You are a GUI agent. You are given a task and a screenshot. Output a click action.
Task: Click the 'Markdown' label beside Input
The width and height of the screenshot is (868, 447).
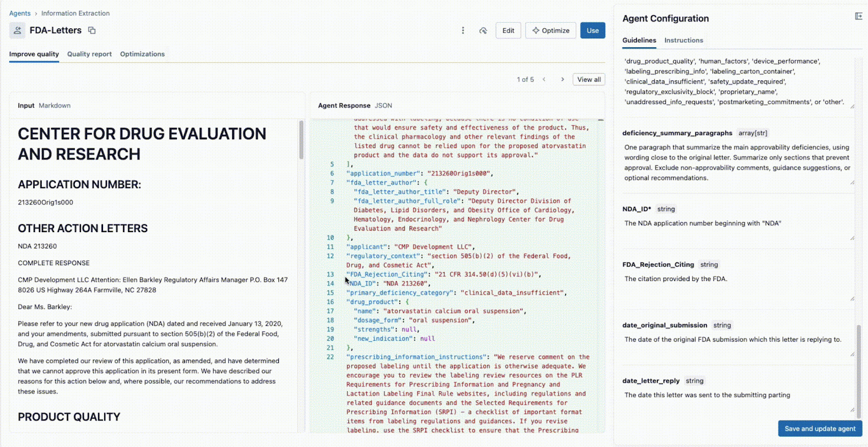click(55, 106)
